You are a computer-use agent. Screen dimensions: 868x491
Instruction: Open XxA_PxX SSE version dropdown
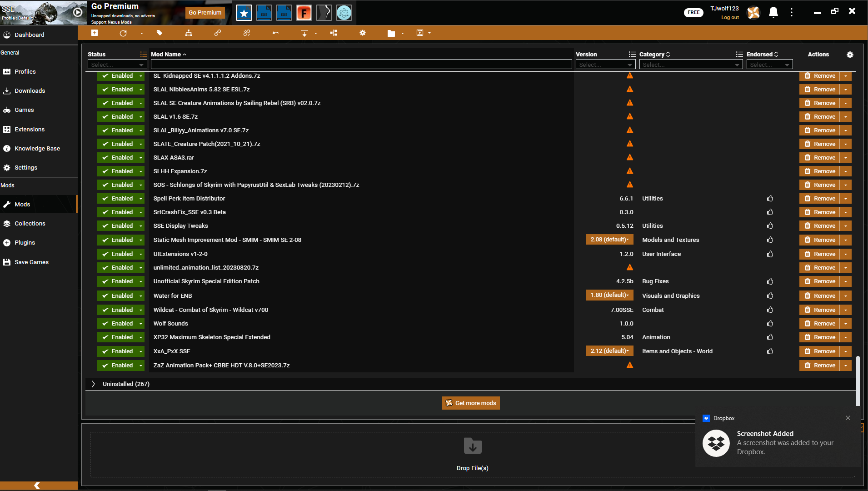click(x=609, y=351)
